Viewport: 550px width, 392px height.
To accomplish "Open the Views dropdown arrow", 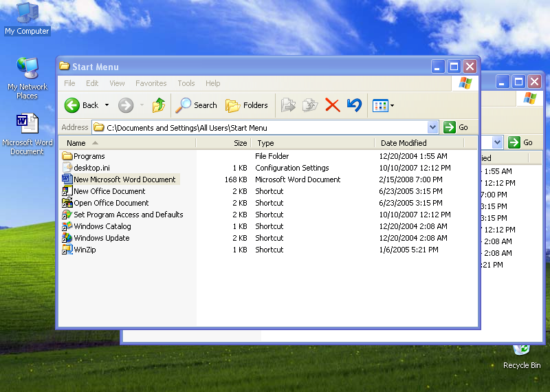I will coord(392,105).
